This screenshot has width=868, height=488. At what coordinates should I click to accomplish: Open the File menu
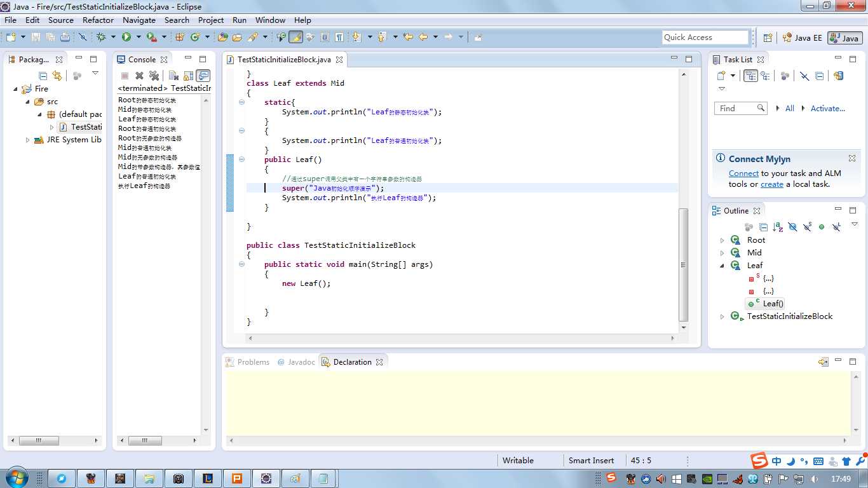point(10,20)
